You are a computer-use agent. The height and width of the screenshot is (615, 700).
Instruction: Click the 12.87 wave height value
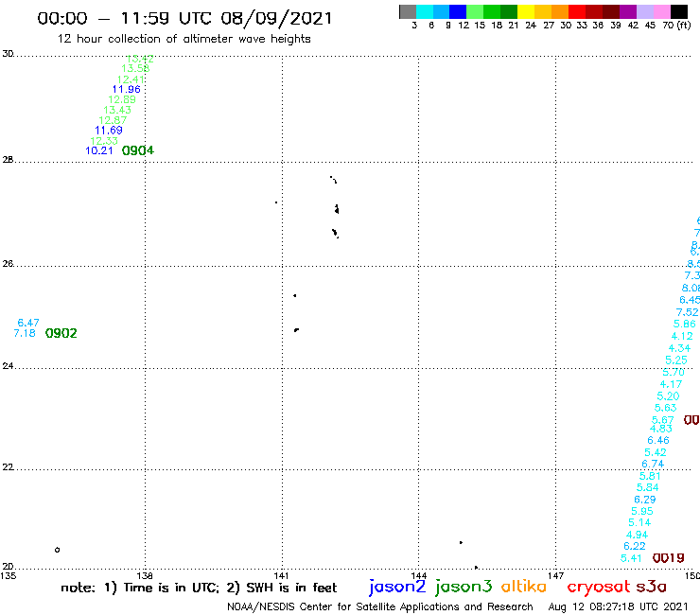pos(113,120)
